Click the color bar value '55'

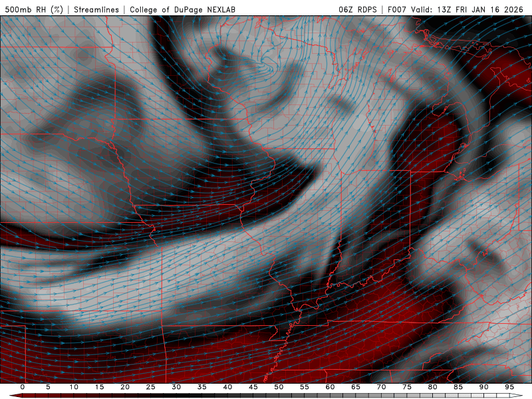(x=305, y=387)
